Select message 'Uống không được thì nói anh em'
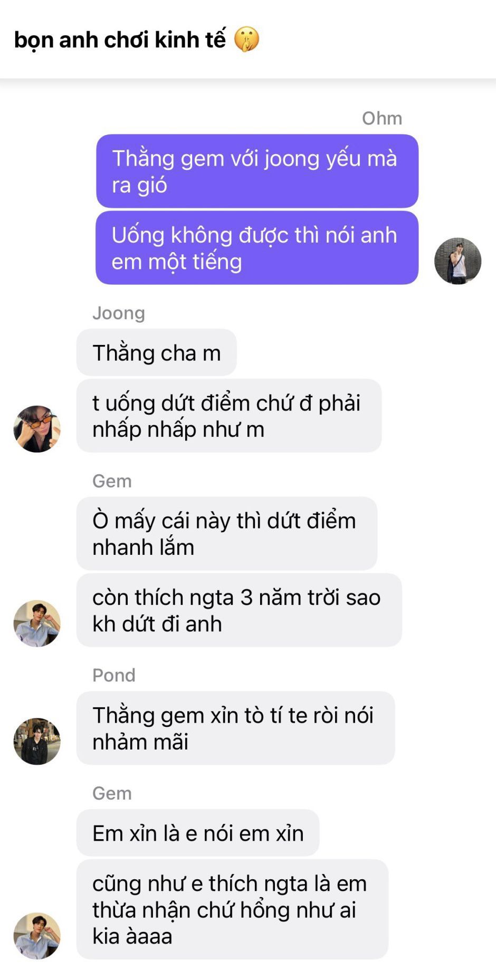This screenshot has height=980, width=496. pos(257,248)
